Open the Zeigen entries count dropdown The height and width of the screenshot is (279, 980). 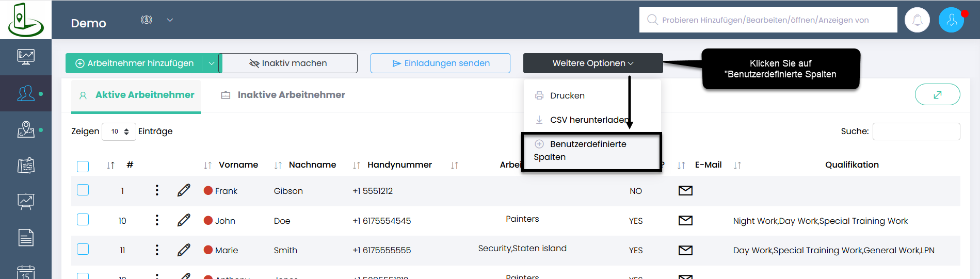(119, 132)
